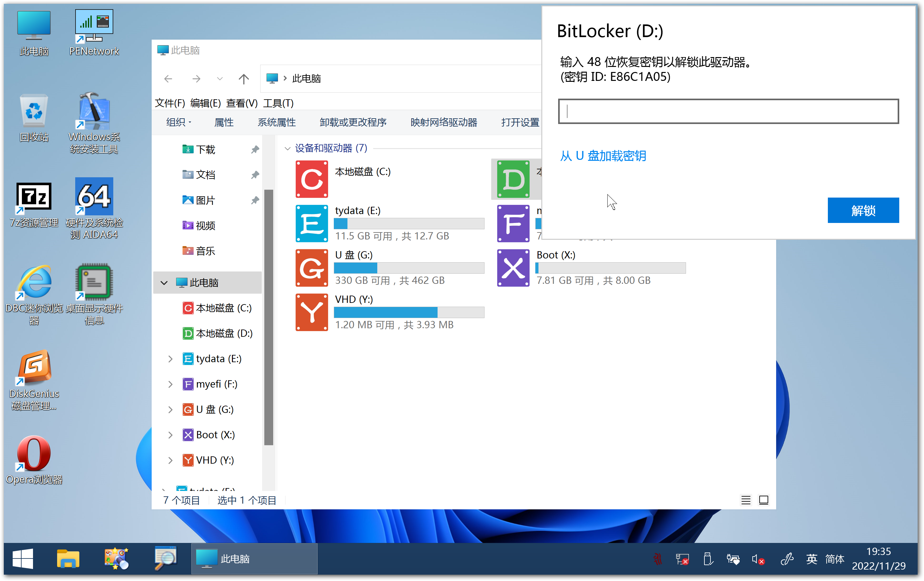Open recent locations dropdown arrow

[220, 79]
